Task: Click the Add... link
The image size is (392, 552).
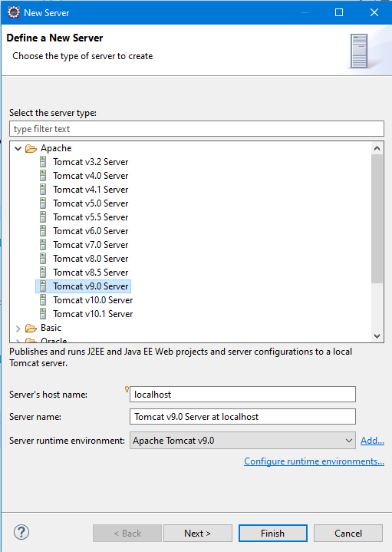Action: (x=372, y=441)
